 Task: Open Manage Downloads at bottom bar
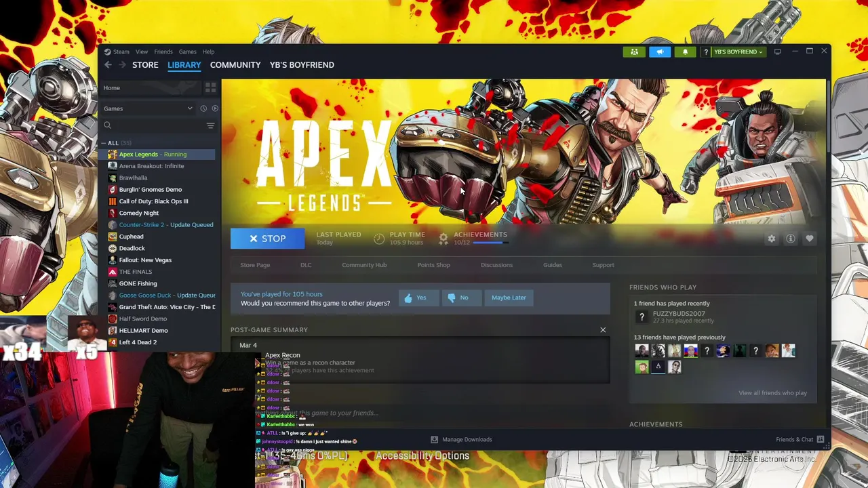click(x=461, y=439)
